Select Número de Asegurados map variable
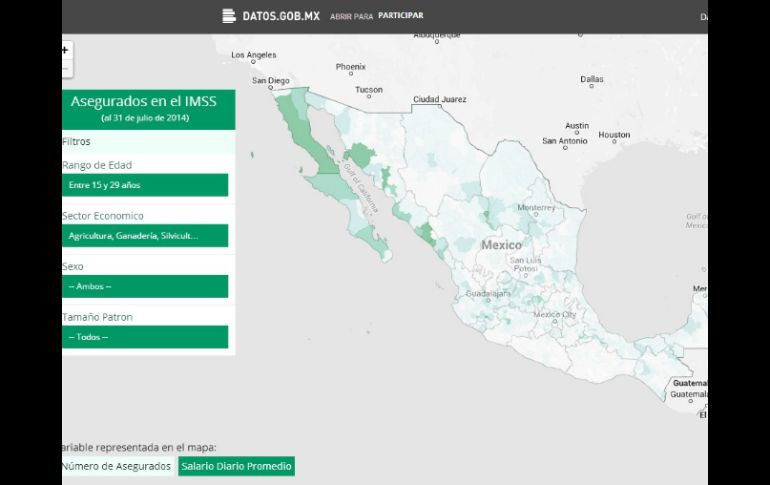 click(x=115, y=467)
